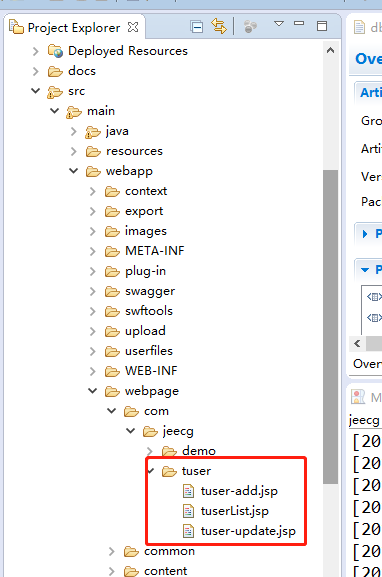Select the tuser-add.jsp file icon
382x577 pixels.
tap(188, 491)
